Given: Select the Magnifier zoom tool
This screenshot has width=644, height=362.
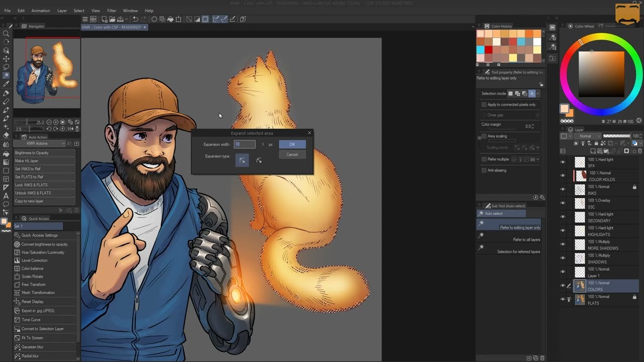Looking at the screenshot, I should (6, 34).
